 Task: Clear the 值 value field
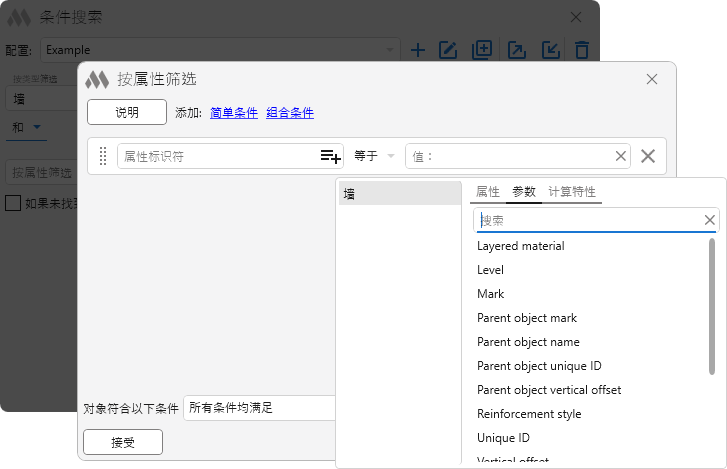620,156
